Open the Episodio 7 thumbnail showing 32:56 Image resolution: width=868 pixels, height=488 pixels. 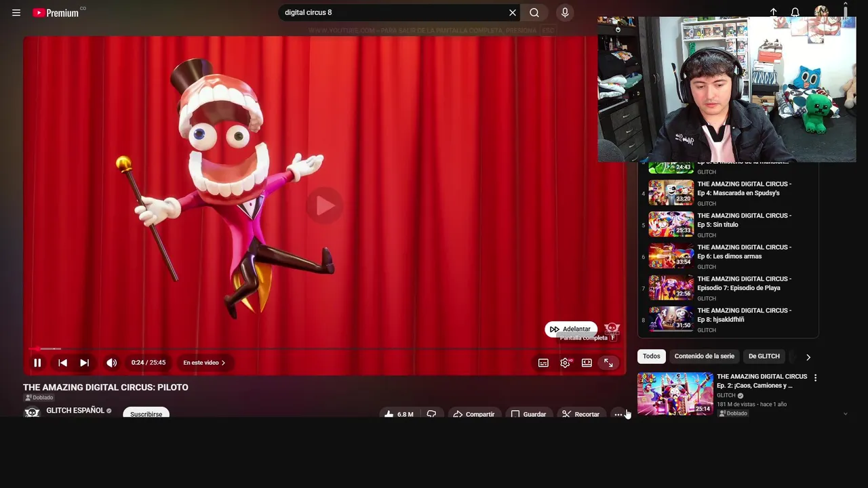(671, 287)
